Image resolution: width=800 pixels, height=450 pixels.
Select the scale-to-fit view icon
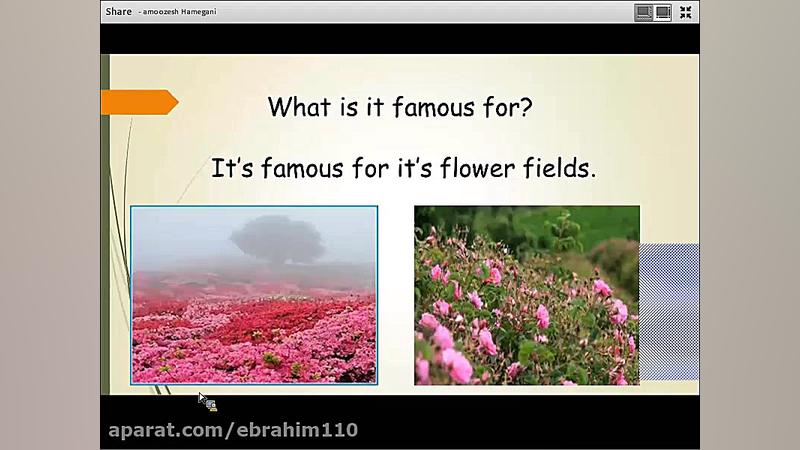pos(643,12)
